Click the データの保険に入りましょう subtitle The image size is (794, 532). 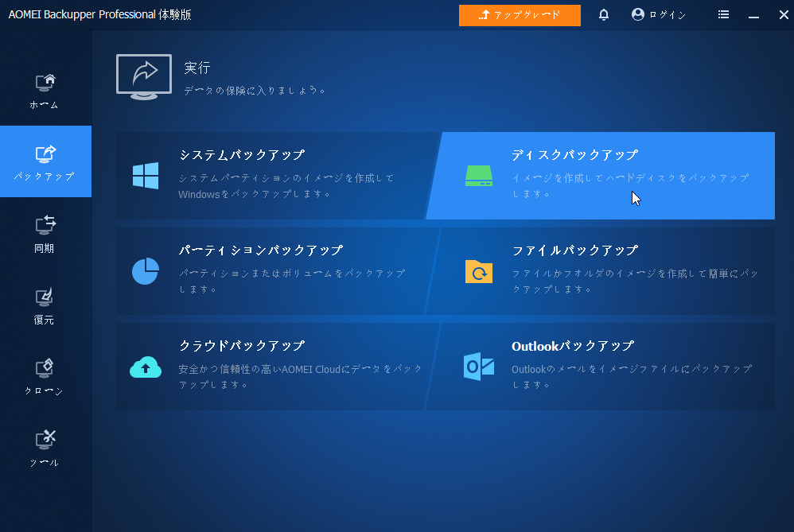pos(255,91)
